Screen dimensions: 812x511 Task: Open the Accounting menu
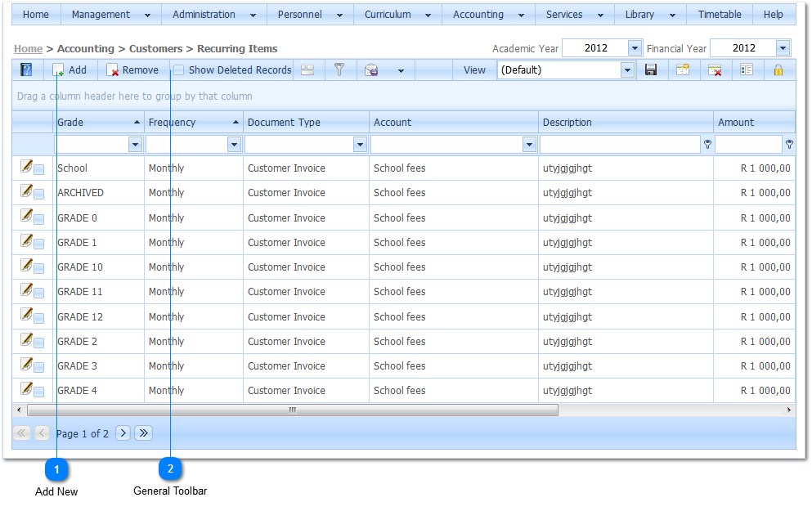(488, 15)
